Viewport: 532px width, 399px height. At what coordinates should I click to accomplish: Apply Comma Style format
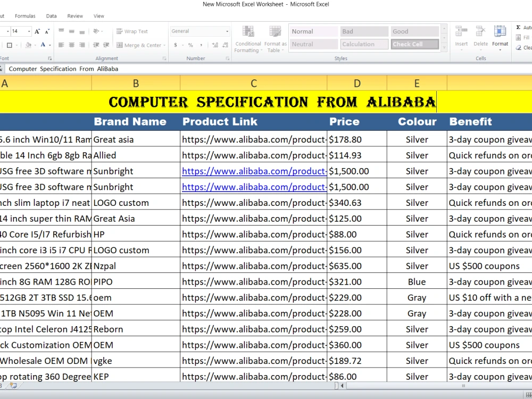201,45
